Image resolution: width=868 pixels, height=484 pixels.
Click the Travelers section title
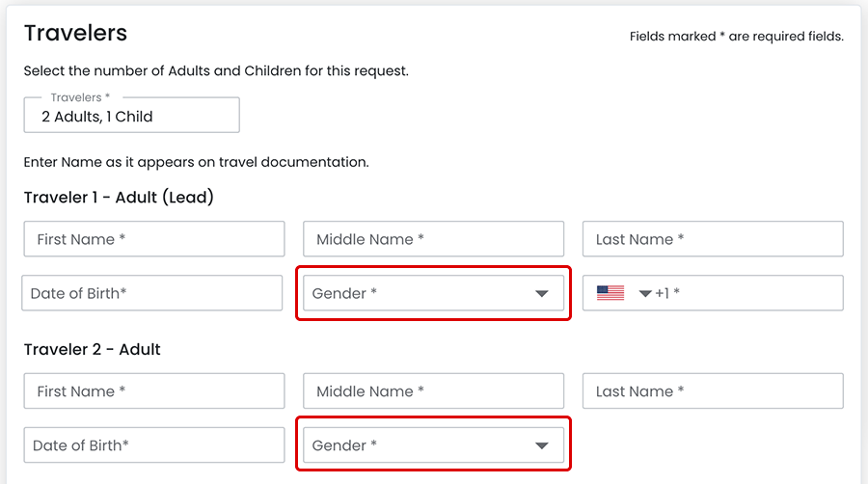click(75, 33)
